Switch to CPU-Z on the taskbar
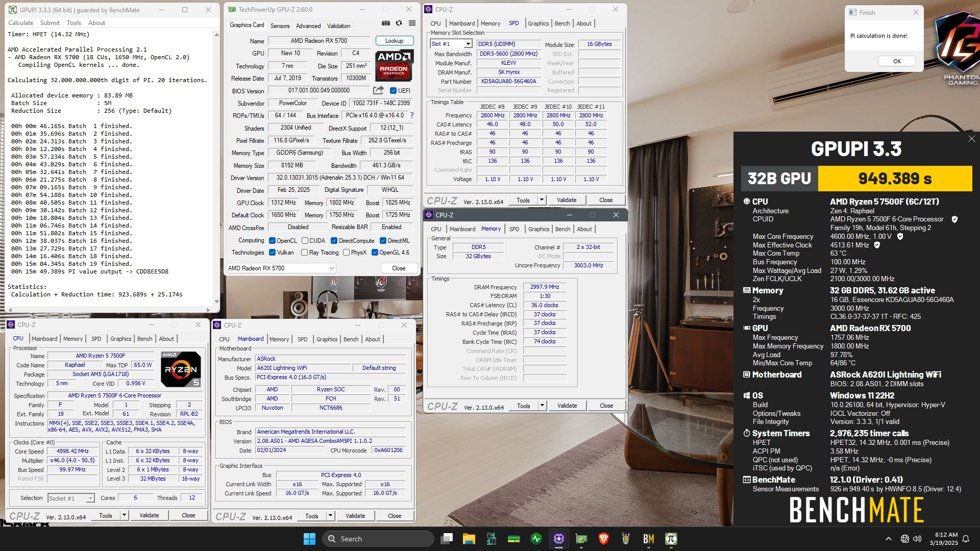The width and height of the screenshot is (980, 551). pos(558,539)
